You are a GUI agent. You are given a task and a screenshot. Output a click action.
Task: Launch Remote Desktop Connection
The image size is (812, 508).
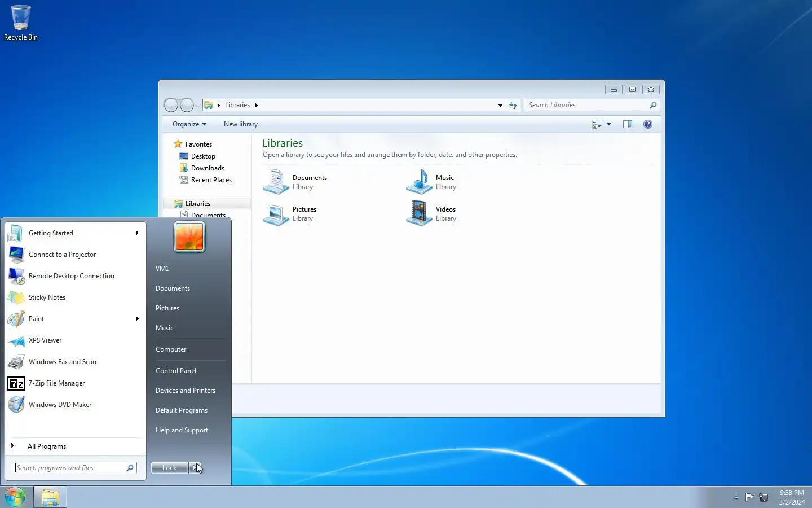[76, 276]
